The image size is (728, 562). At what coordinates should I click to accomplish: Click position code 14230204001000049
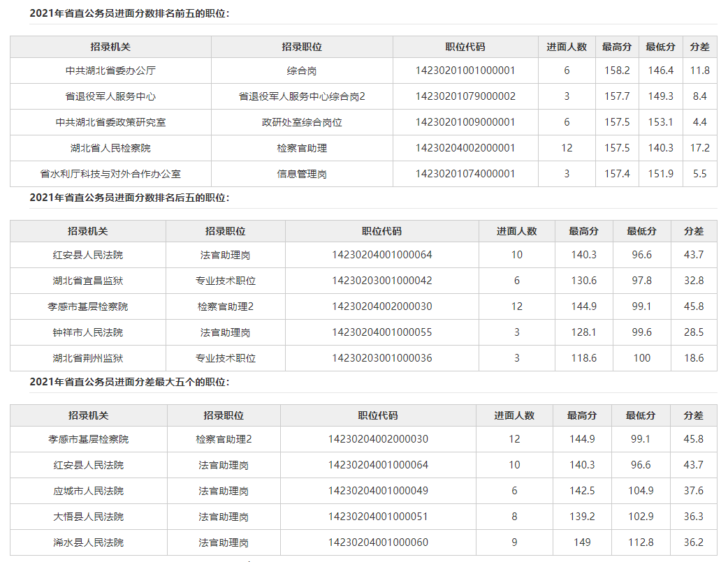(x=378, y=491)
